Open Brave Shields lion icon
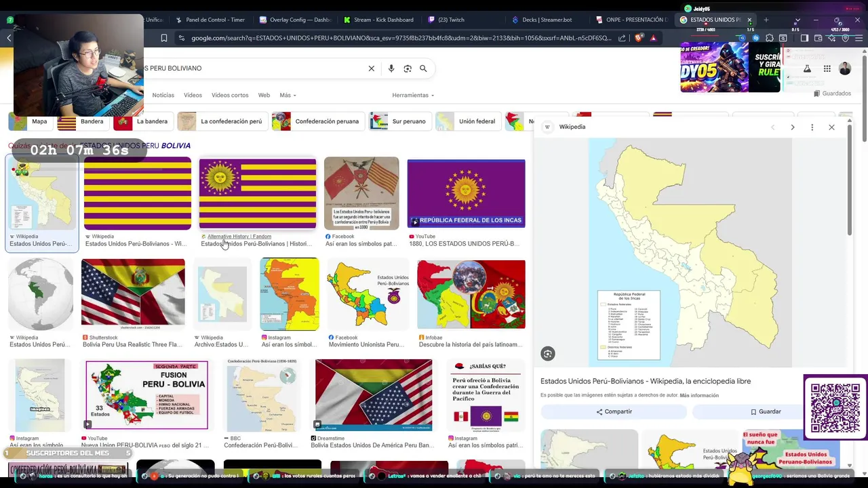 point(638,38)
